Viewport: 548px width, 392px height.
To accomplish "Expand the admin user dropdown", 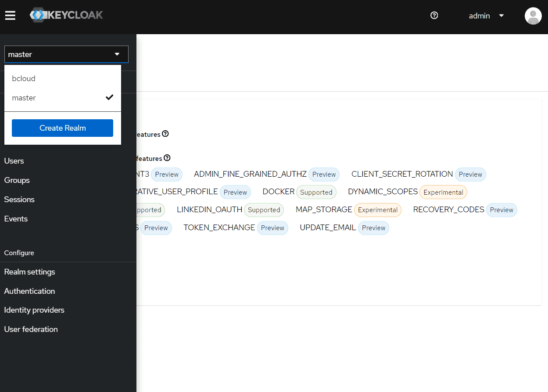I will (x=486, y=16).
